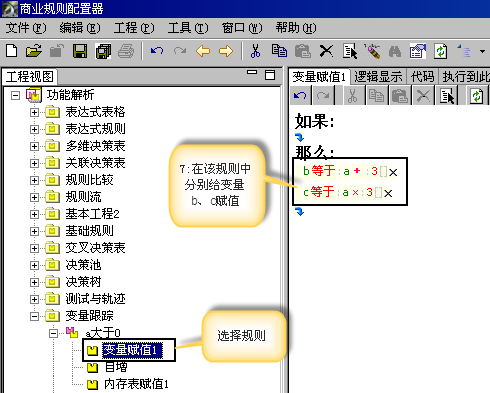Select the 决策树 tree folder
490x393 pixels.
[x=83, y=282]
